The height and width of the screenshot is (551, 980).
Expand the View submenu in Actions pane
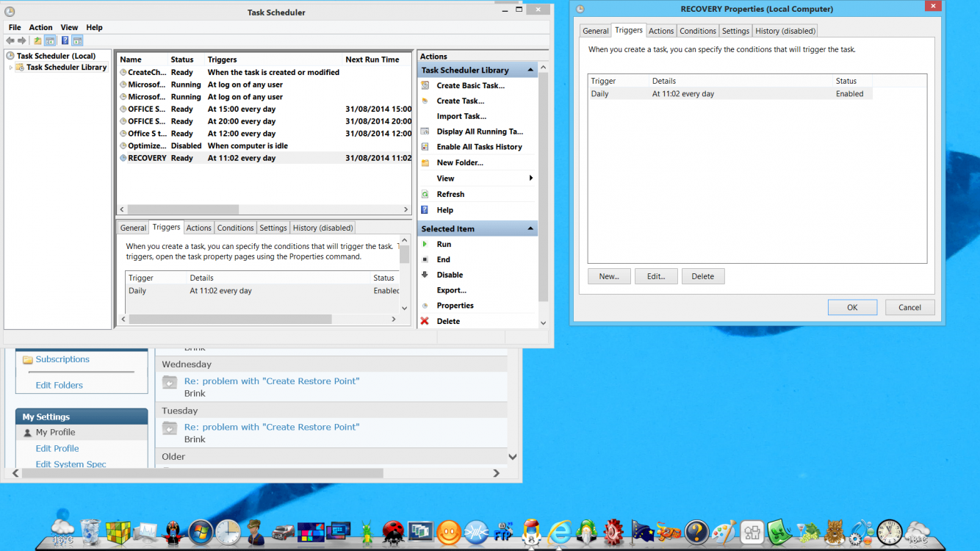(530, 179)
